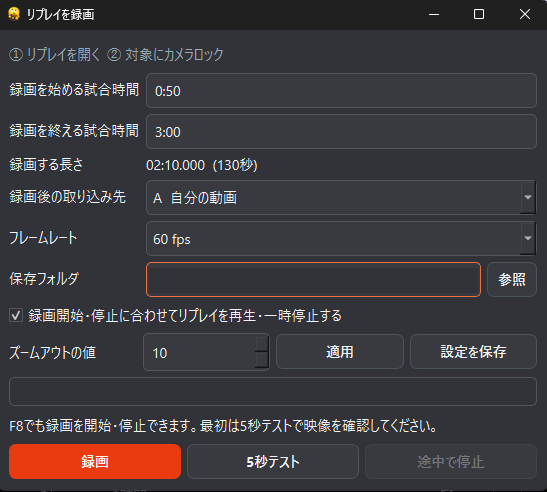Click the ズームアウトの値 label

53,352
